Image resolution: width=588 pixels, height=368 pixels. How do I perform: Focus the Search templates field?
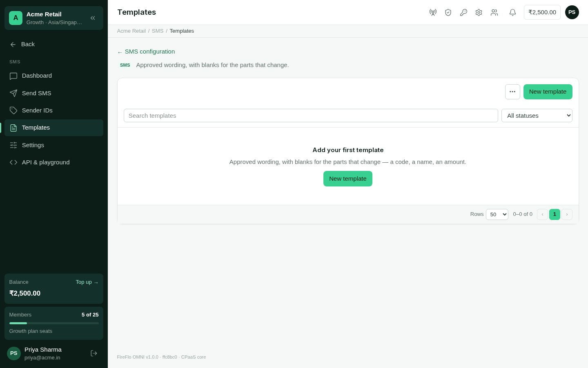tap(311, 116)
